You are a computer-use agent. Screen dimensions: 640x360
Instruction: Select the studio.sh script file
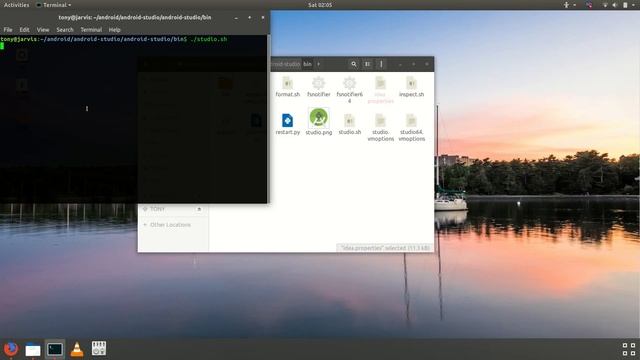[x=349, y=124]
